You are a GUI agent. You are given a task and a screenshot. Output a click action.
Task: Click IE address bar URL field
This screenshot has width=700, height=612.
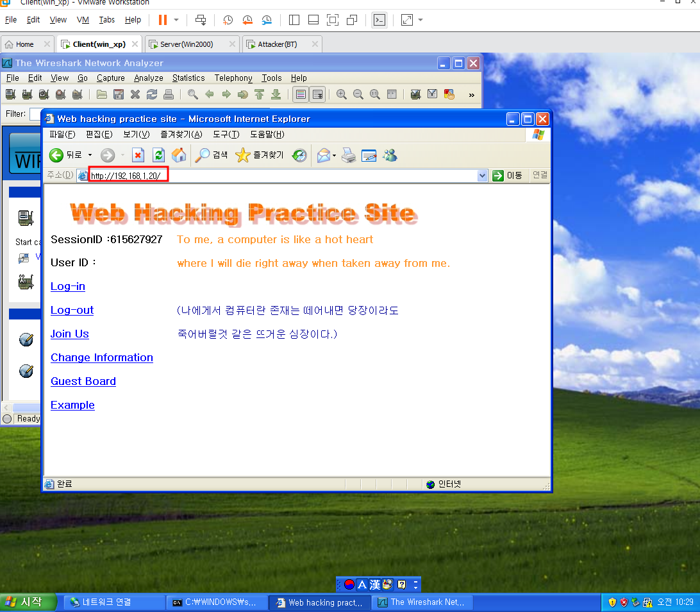[281, 176]
